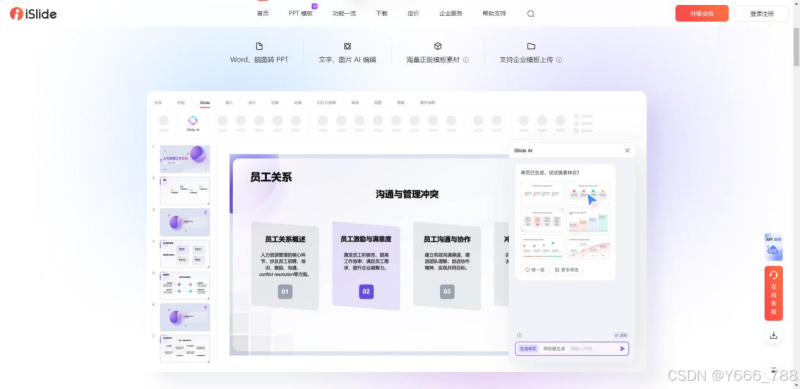This screenshot has width=800, height=389.
Task: Click the cube icon for template assets
Action: pos(437,46)
